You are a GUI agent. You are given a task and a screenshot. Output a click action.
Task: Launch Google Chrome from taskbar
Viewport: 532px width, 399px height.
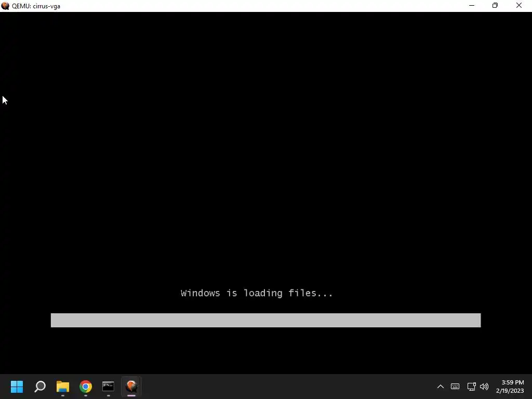click(86, 387)
